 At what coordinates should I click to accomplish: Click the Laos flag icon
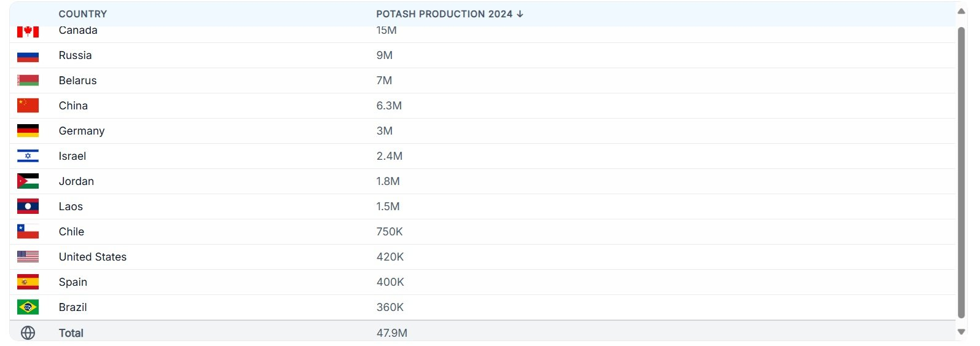[x=28, y=206]
